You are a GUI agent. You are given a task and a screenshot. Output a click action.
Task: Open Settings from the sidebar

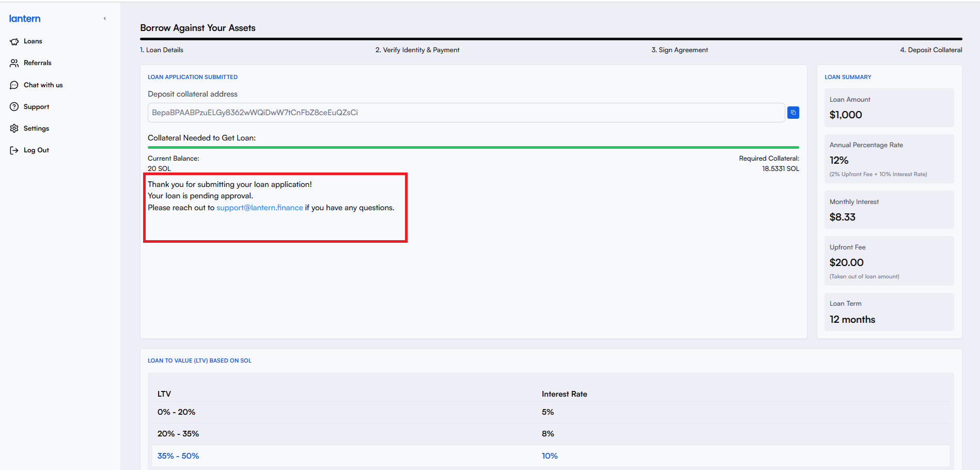(x=37, y=129)
